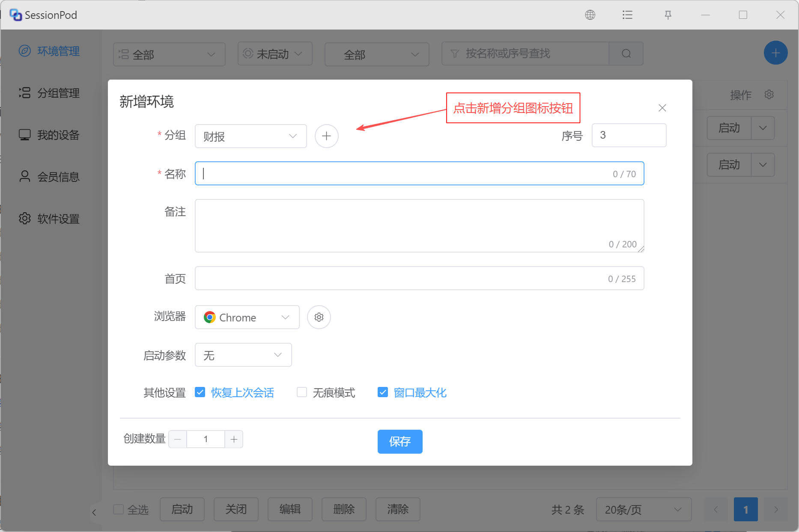Click the bottom 清除 button
The height and width of the screenshot is (532, 799).
click(x=398, y=509)
